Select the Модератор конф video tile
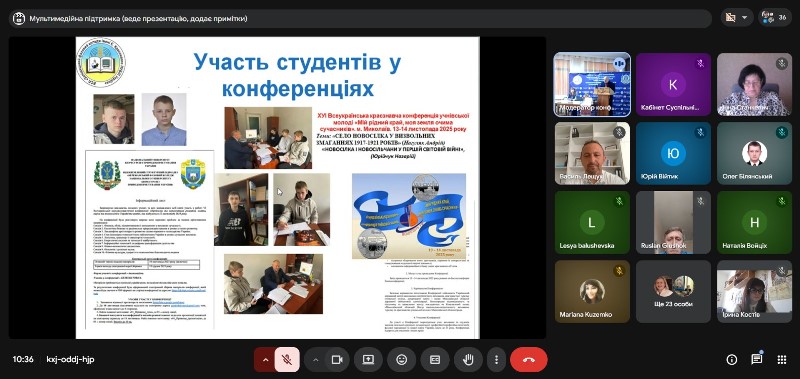Image resolution: width=800 pixels, height=379 pixels. [x=592, y=84]
